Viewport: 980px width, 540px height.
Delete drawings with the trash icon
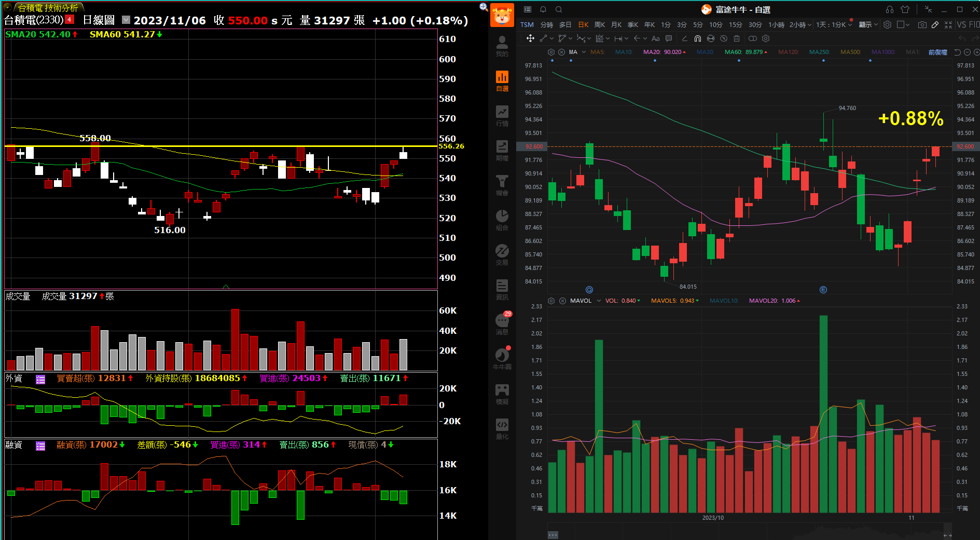pyautogui.click(x=737, y=38)
